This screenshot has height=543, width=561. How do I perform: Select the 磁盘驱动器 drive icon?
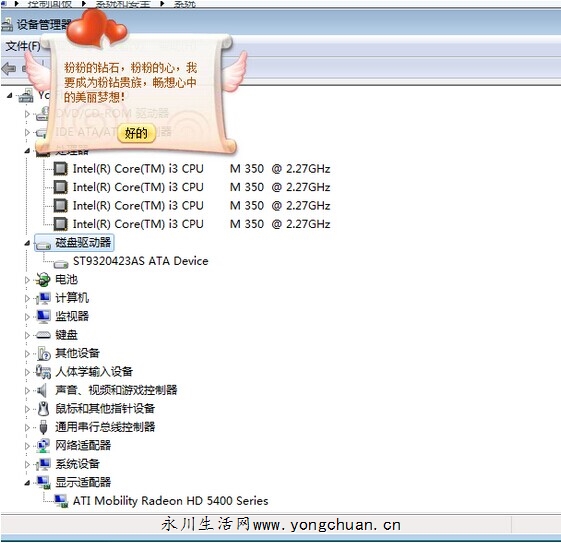tap(44, 245)
